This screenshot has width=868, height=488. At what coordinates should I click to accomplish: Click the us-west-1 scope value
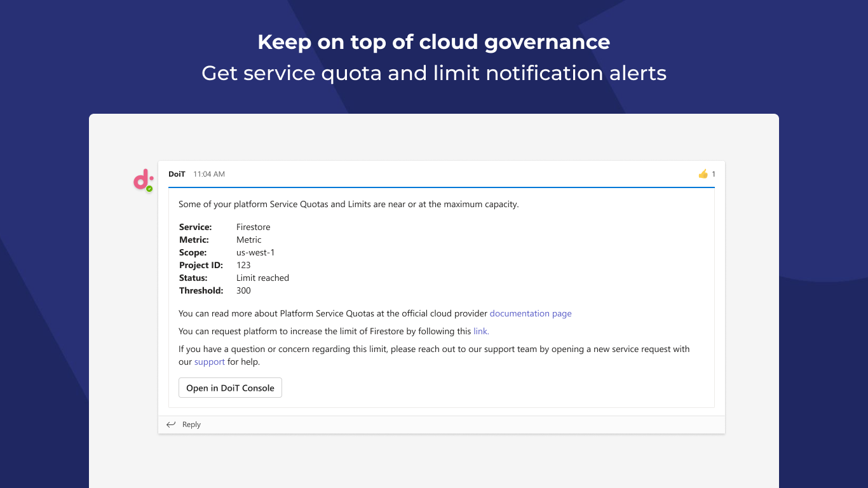coord(255,252)
